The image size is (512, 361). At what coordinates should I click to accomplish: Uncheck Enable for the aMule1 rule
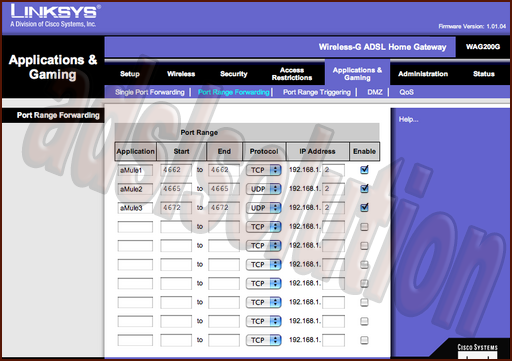364,170
